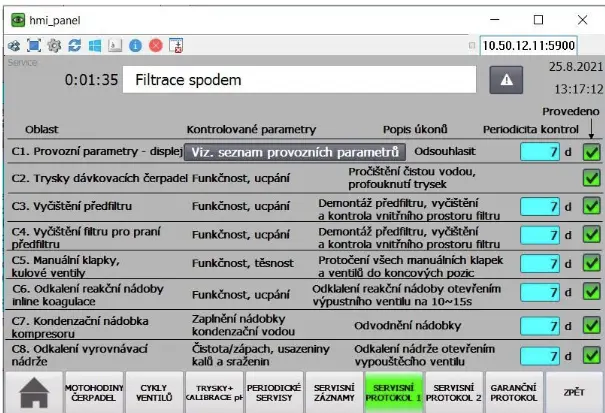605x413 pixels.
Task: Edit the C3 Vyčištění předfiltru periodicity field
Action: tap(540, 206)
